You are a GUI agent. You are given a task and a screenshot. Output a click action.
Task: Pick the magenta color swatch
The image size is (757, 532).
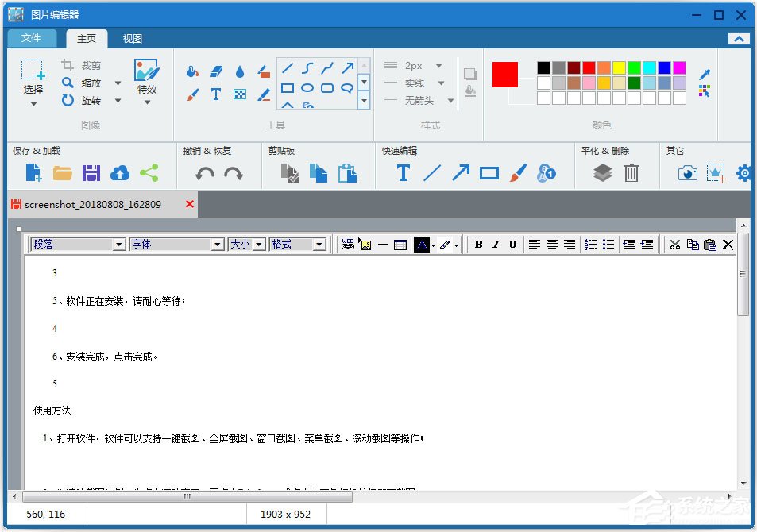pos(679,67)
